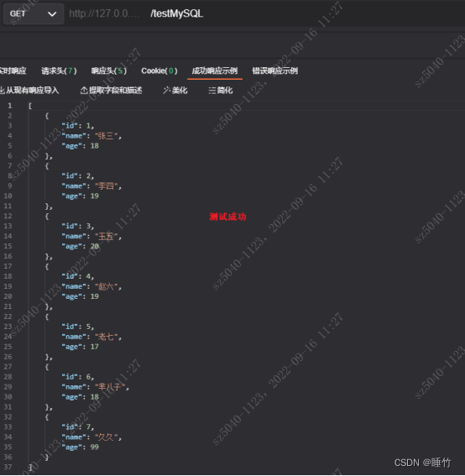Switch to the 响应头(5) tab
Screen dimensions: 465x476
tap(108, 71)
